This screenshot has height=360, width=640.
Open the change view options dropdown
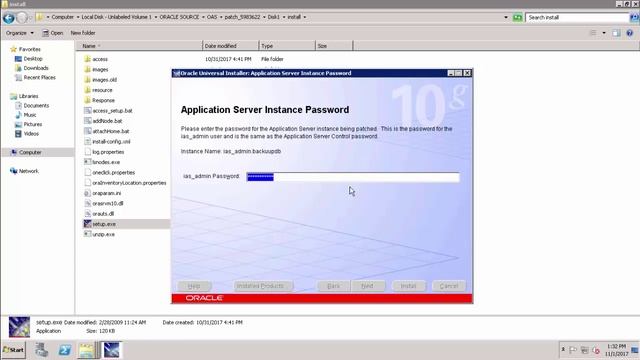[604, 33]
